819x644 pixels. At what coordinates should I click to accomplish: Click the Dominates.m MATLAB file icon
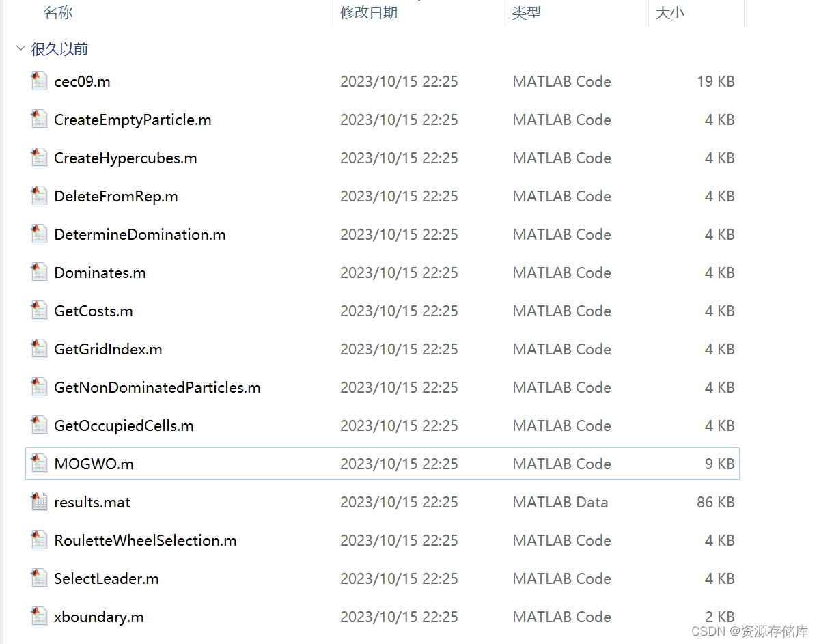coord(39,271)
